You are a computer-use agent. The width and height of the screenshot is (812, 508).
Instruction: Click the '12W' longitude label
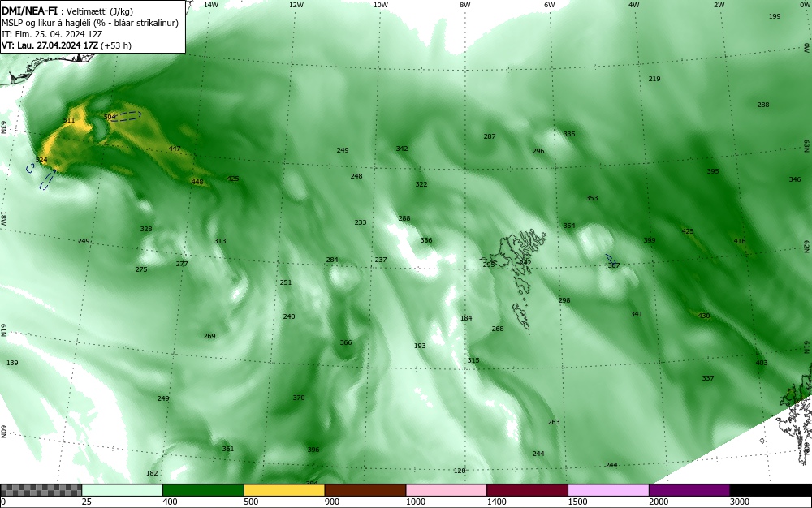(296, 5)
